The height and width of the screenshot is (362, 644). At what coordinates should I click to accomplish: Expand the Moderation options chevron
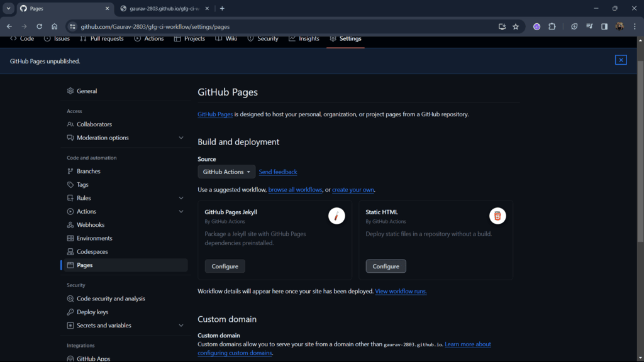(181, 138)
